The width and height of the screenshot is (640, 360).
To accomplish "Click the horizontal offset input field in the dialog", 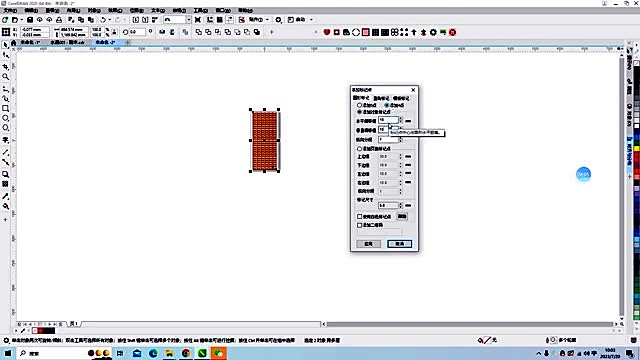I will pos(388,120).
